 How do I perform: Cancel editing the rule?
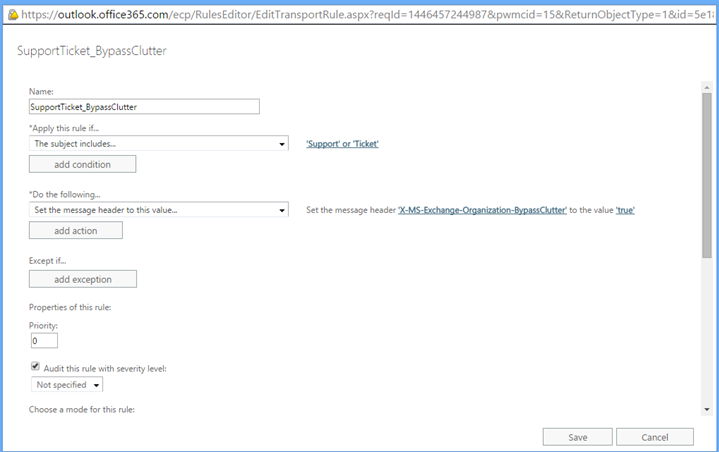coord(654,437)
